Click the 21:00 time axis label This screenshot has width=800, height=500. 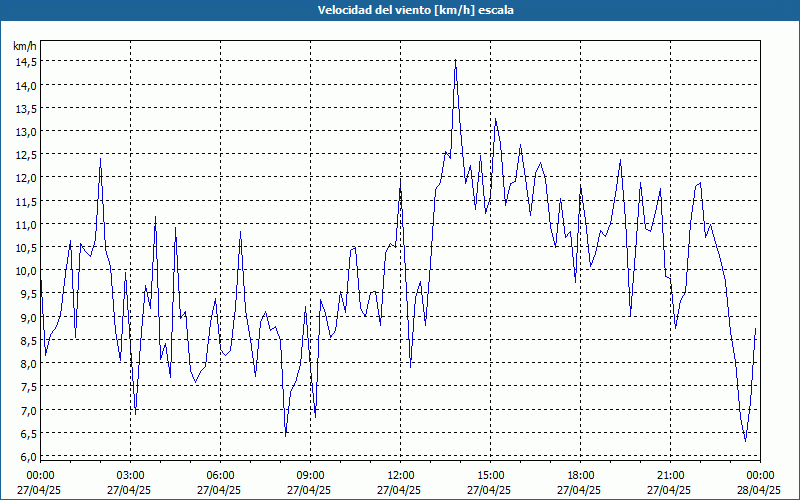tap(670, 476)
